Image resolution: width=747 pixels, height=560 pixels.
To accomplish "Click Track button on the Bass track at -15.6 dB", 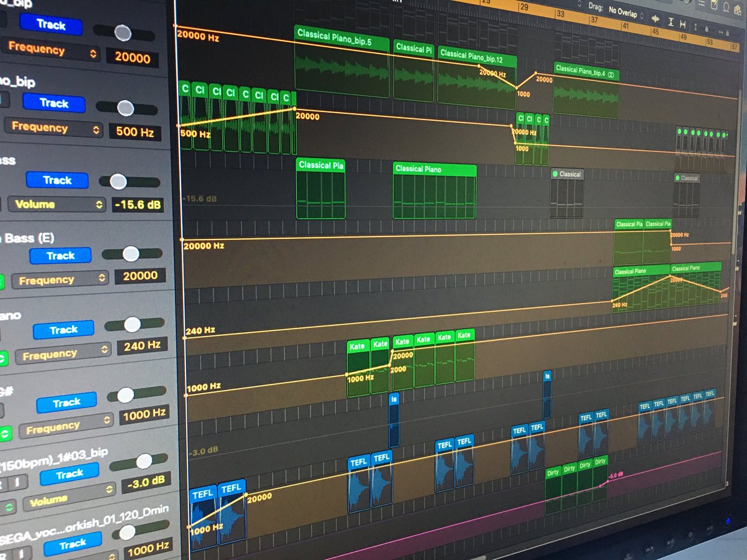I will 57,180.
